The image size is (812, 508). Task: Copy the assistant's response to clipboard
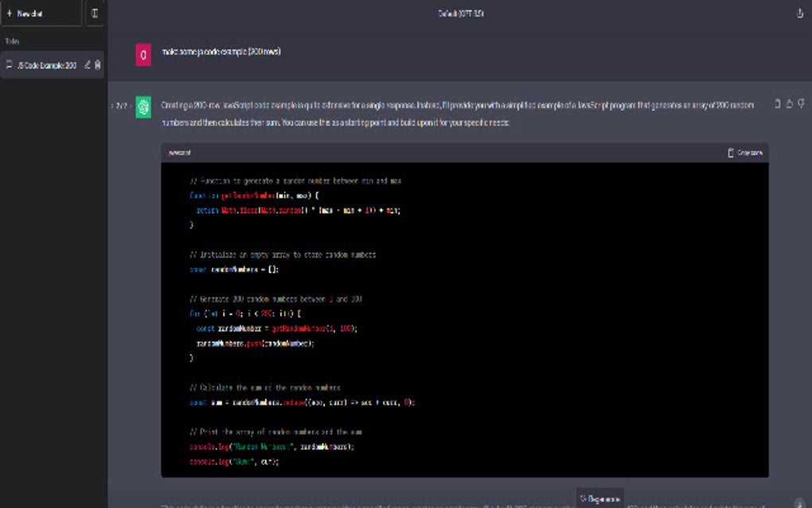[x=777, y=104]
